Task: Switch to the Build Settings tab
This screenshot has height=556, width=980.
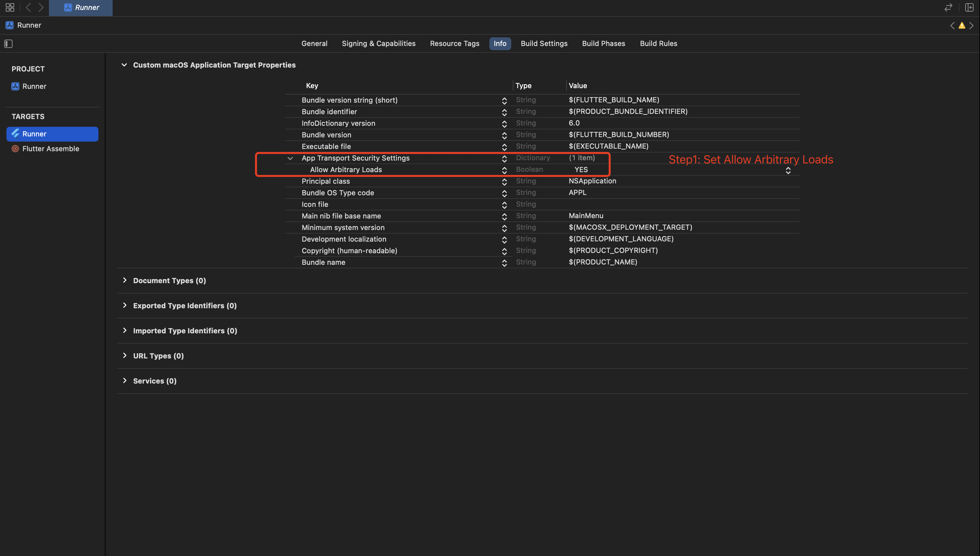Action: click(544, 43)
